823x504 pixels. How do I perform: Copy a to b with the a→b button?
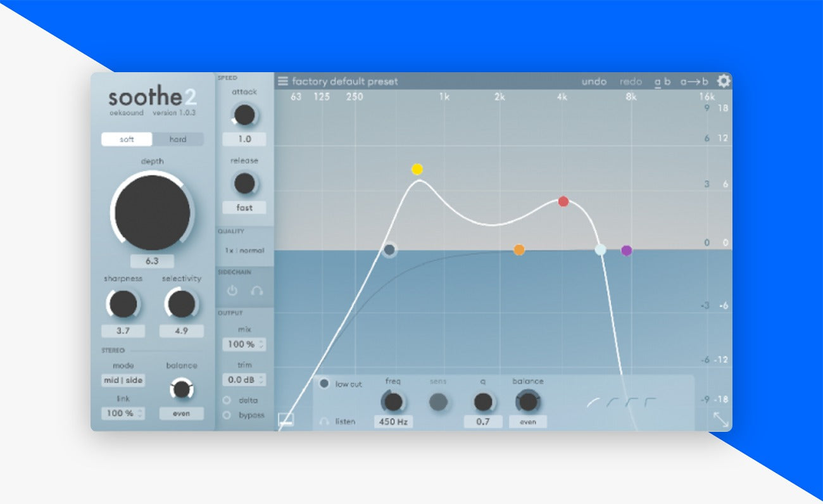pyautogui.click(x=694, y=82)
